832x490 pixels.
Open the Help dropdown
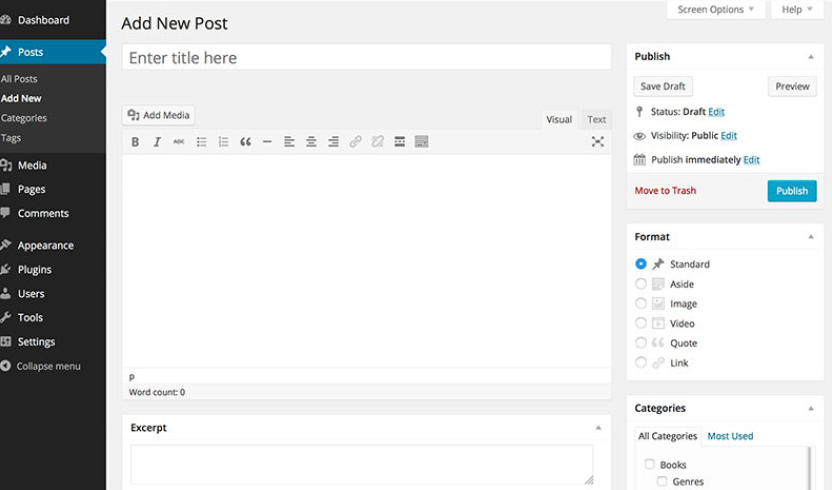pos(797,10)
